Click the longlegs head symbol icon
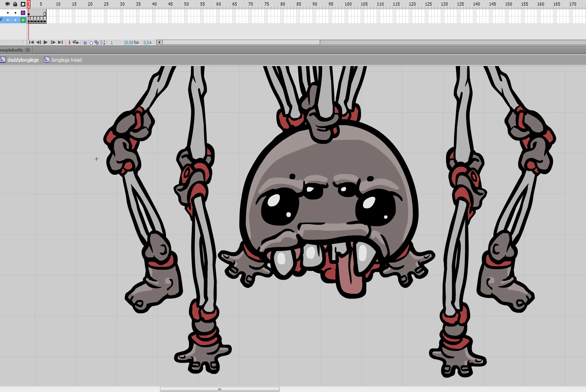 click(47, 60)
